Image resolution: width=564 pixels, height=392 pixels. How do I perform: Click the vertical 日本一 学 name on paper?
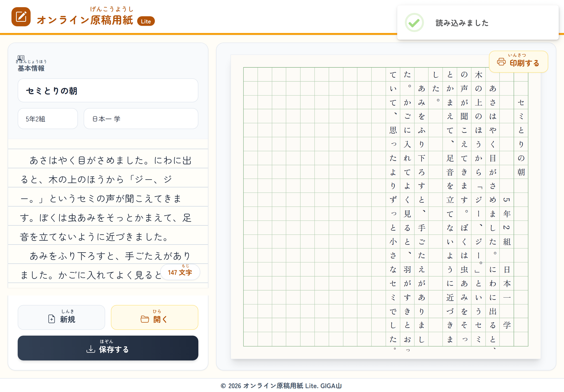[507, 297]
